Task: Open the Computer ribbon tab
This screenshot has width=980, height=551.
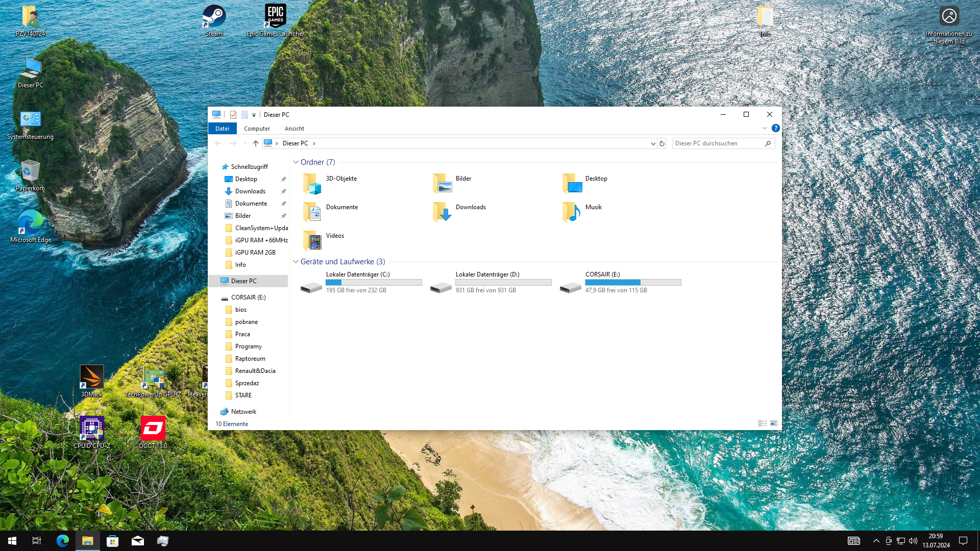Action: coord(257,129)
